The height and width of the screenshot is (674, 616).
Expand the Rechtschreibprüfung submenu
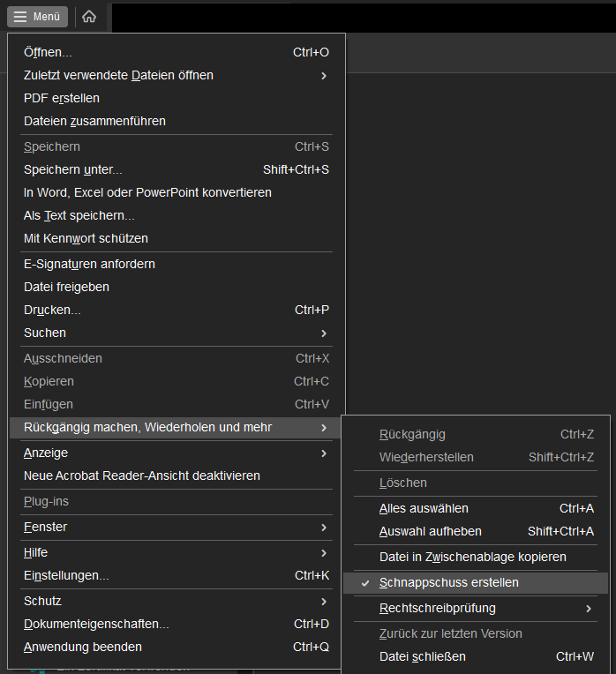(476, 609)
